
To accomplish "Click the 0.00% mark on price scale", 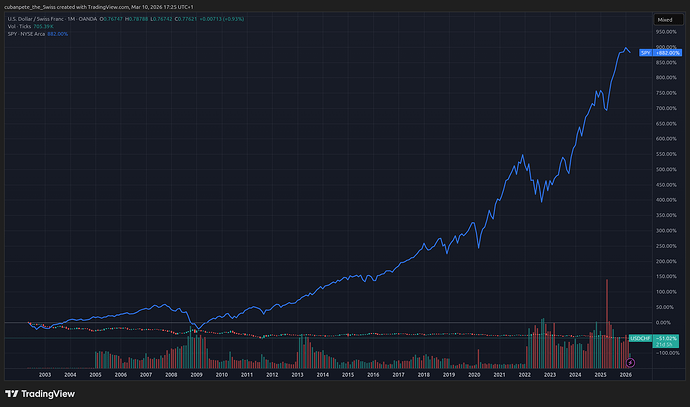I will click(663, 323).
